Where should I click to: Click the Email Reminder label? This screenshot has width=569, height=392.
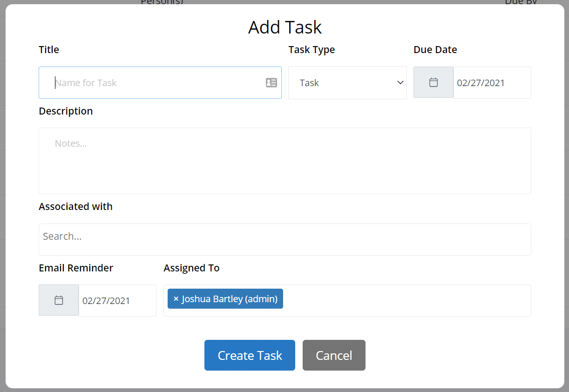tap(75, 268)
